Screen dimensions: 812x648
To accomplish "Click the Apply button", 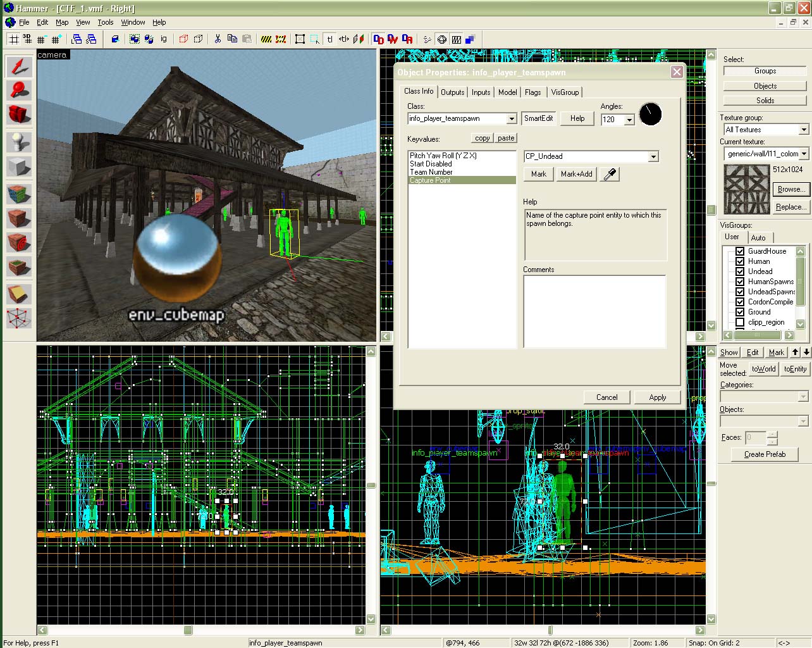I will 657,397.
